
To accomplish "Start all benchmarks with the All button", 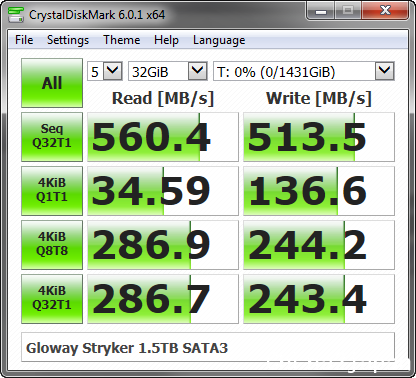I will click(52, 83).
